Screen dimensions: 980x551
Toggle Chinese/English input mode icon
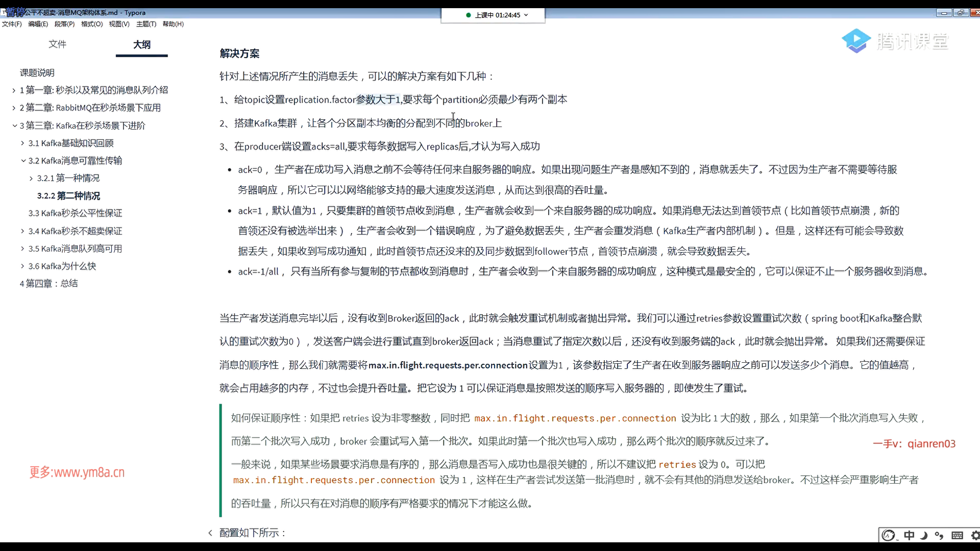(x=909, y=535)
